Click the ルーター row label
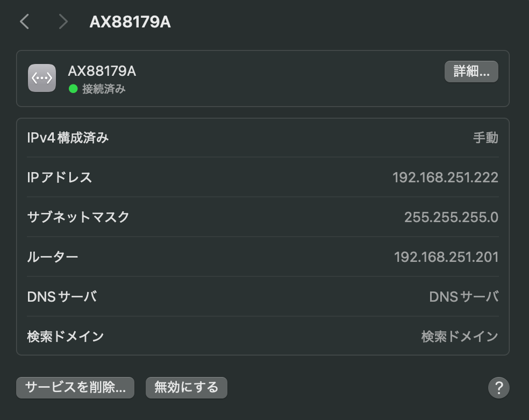This screenshot has height=420, width=529. (x=53, y=257)
